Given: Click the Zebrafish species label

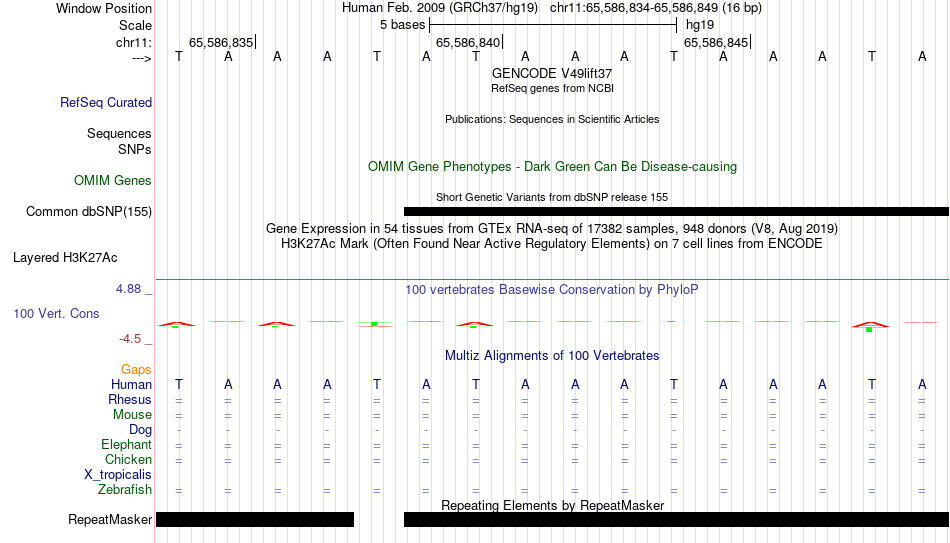Looking at the screenshot, I should 125,489.
